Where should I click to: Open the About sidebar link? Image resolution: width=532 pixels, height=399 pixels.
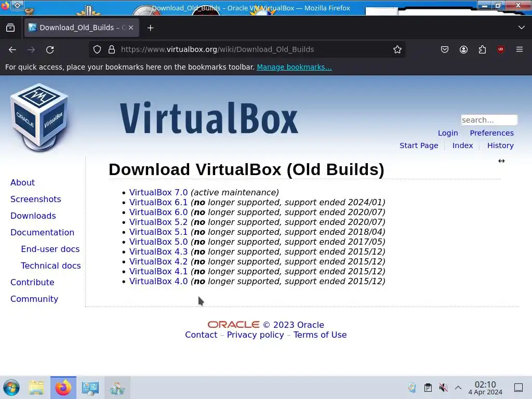pyautogui.click(x=22, y=182)
